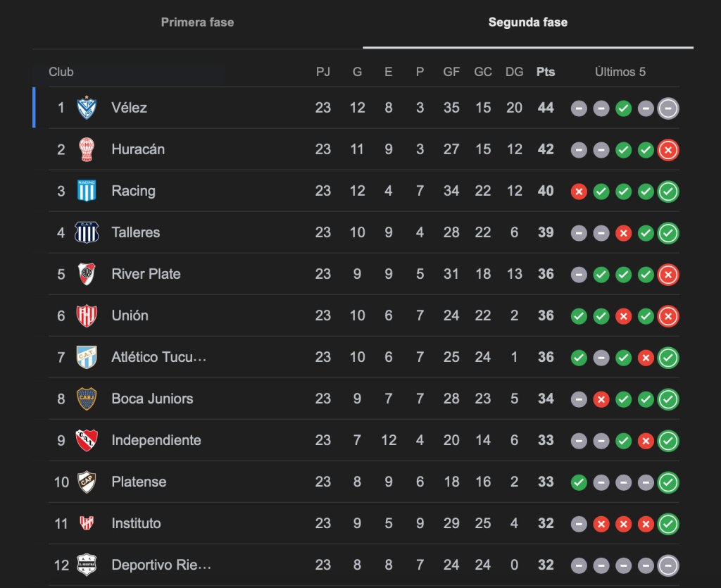Click the Talleres striped crest icon
Screen dimensions: 721x588
tap(87, 232)
